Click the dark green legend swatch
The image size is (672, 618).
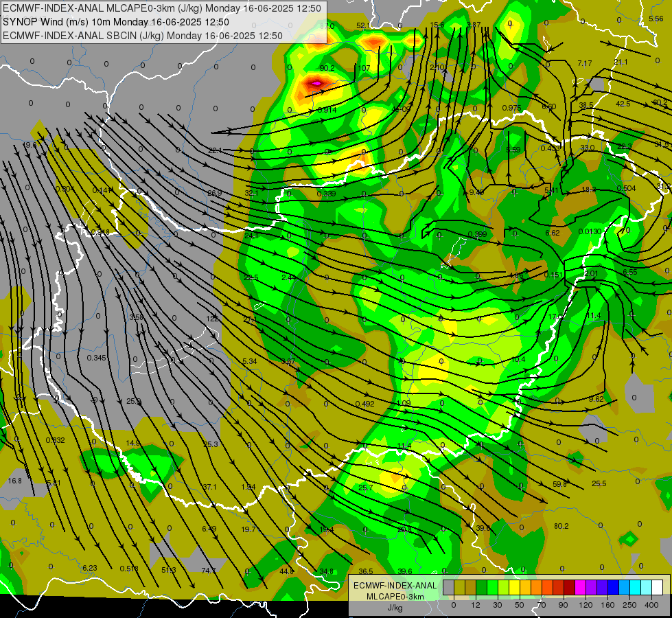pyautogui.click(x=482, y=587)
